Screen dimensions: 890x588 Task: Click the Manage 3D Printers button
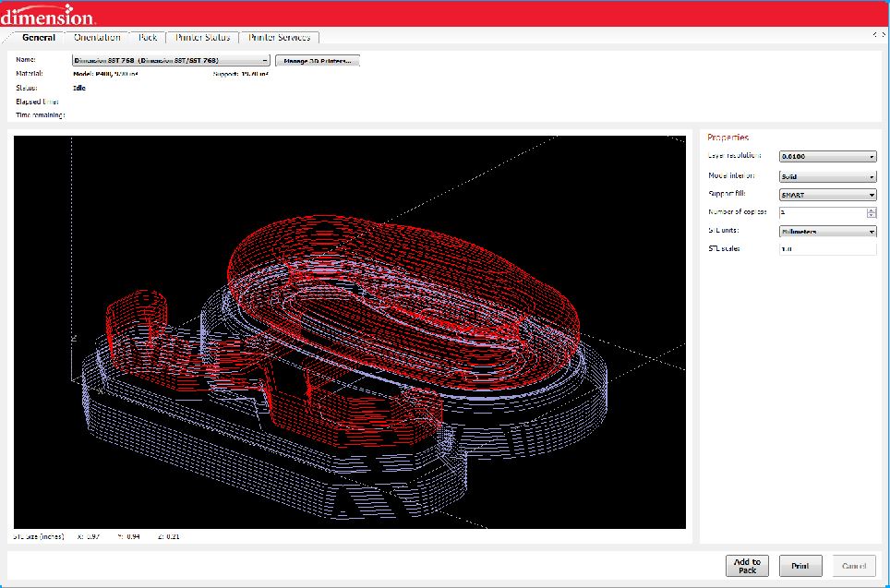pyautogui.click(x=318, y=61)
